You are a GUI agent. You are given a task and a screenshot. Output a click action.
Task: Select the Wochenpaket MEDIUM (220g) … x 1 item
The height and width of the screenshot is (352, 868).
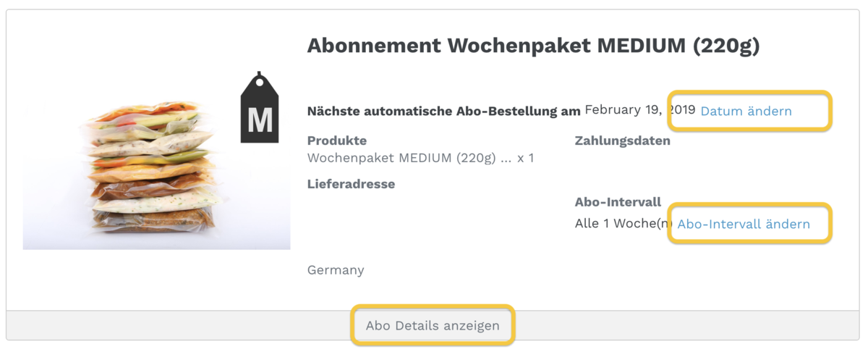(420, 158)
